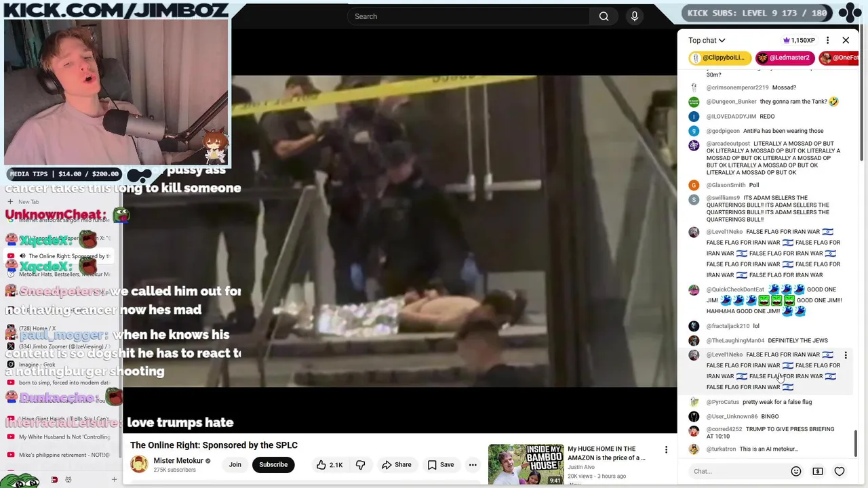Open the @Ledmaster2 pinned chip
The width and height of the screenshot is (868, 488).
[785, 58]
